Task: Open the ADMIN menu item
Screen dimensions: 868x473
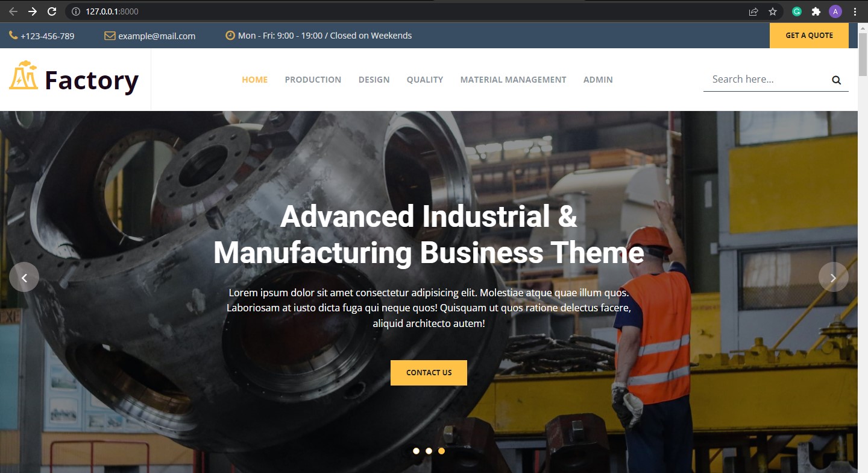Action: (598, 80)
